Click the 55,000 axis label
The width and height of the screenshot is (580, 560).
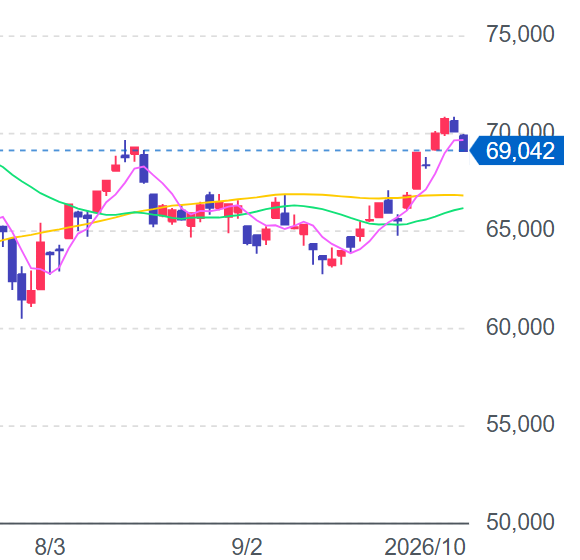pyautogui.click(x=520, y=424)
